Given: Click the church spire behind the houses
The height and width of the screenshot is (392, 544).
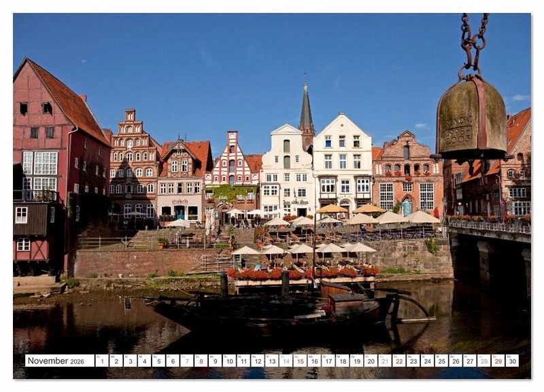Looking at the screenshot, I should click(x=306, y=112).
